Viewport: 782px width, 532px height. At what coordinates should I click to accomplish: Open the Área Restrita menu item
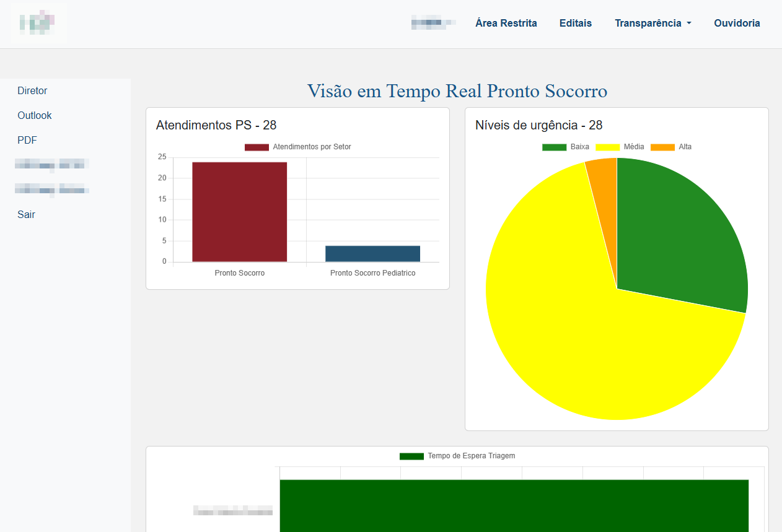(x=506, y=23)
